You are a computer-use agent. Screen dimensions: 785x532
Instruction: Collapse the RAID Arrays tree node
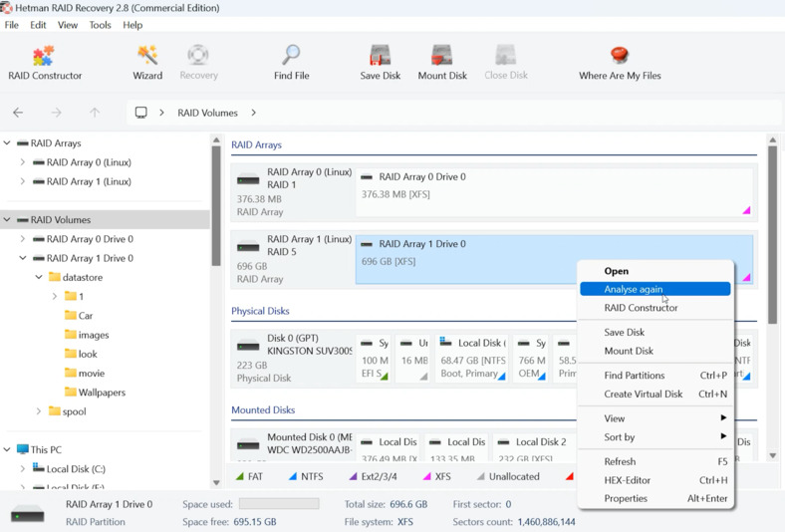pos(8,143)
